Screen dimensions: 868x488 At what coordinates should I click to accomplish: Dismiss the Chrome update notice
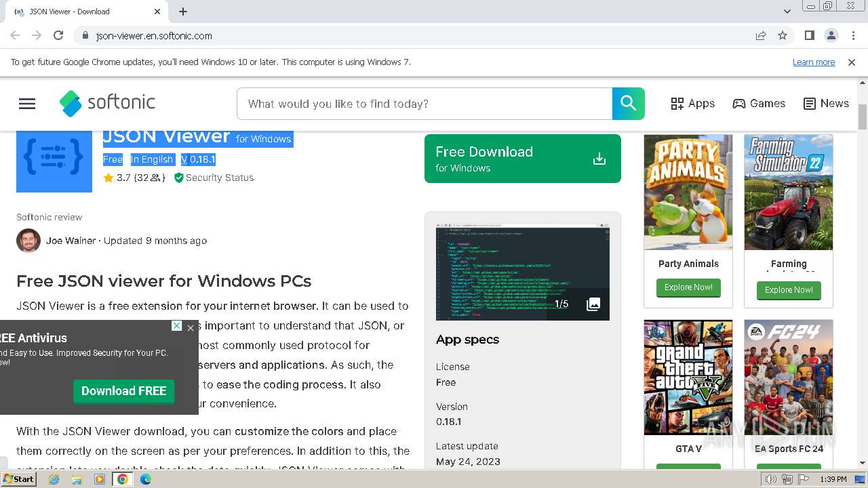[852, 62]
